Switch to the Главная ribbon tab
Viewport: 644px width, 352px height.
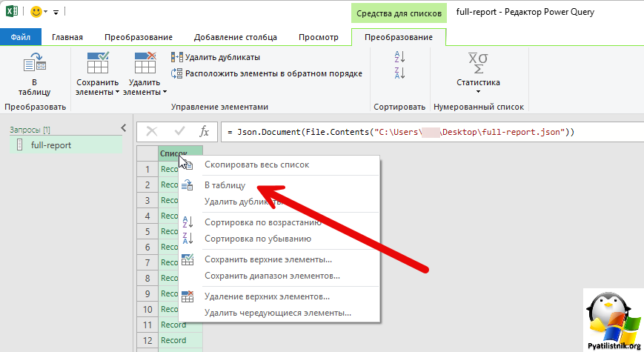[x=67, y=37]
